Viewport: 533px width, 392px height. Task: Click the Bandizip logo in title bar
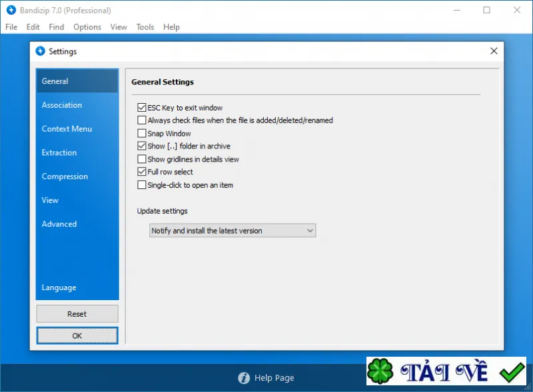tap(11, 10)
